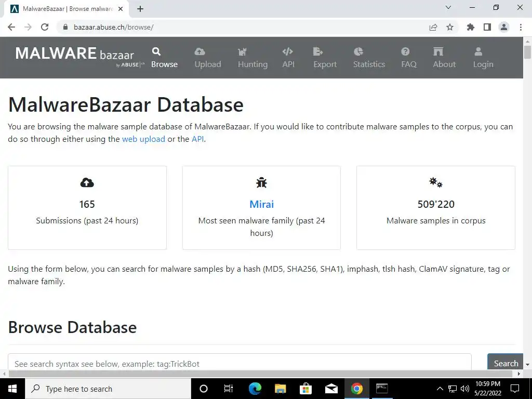This screenshot has height=399, width=532.
Task: Click the "509'220" samples count
Action: pos(436,204)
